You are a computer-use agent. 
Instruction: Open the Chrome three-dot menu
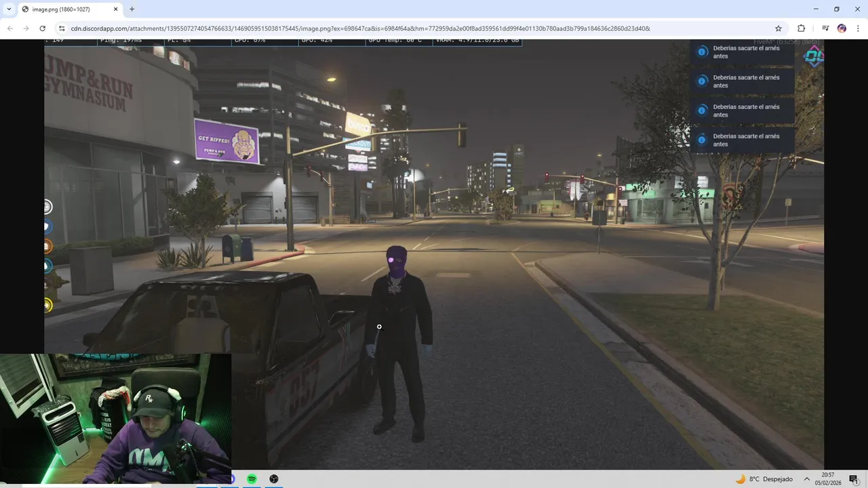point(858,28)
